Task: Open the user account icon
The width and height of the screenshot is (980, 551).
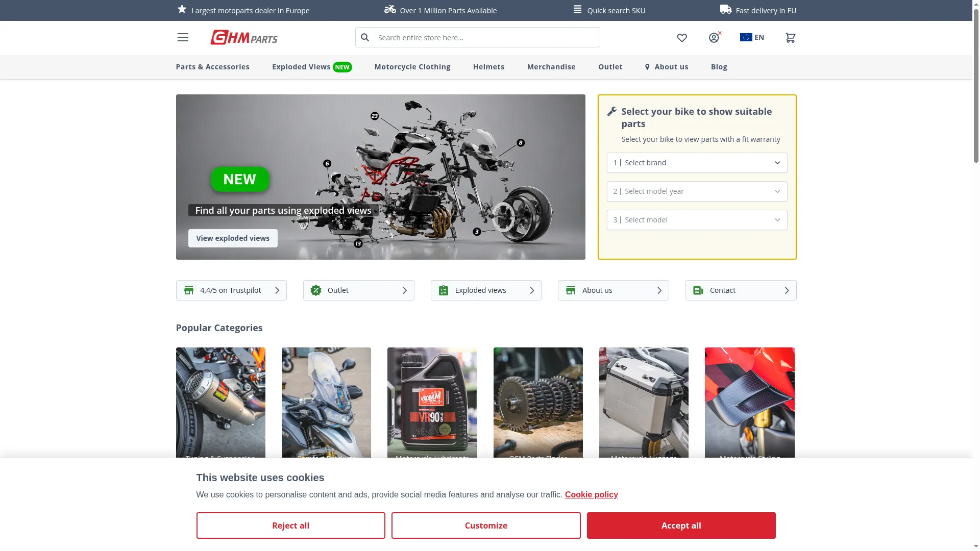Action: tap(714, 37)
